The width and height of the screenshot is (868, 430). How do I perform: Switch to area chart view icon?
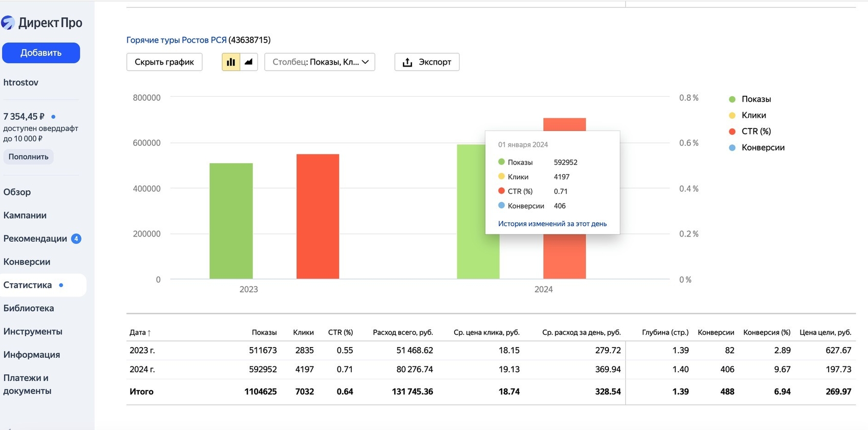click(248, 62)
